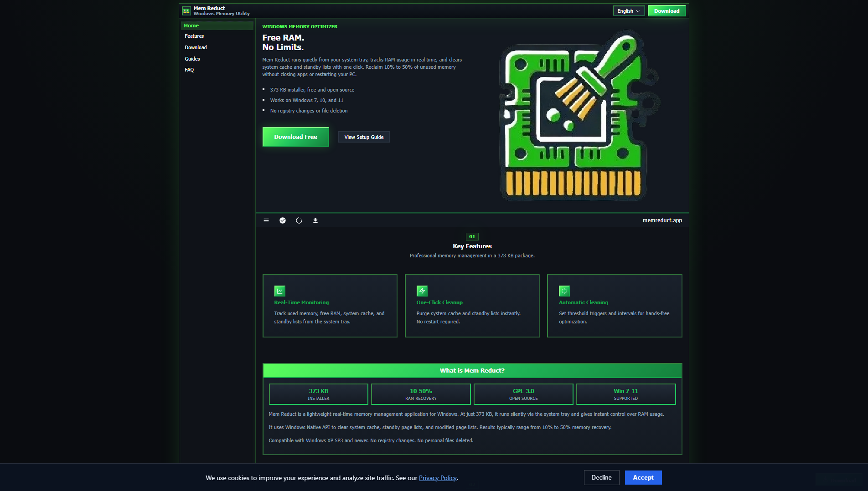Click the What is Mem Reduct? banner
The width and height of the screenshot is (868, 491).
(472, 371)
